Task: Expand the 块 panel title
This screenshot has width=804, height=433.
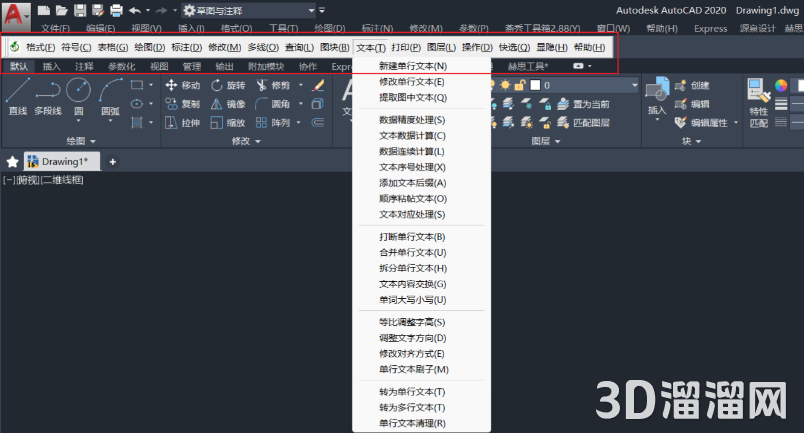Action: 691,141
